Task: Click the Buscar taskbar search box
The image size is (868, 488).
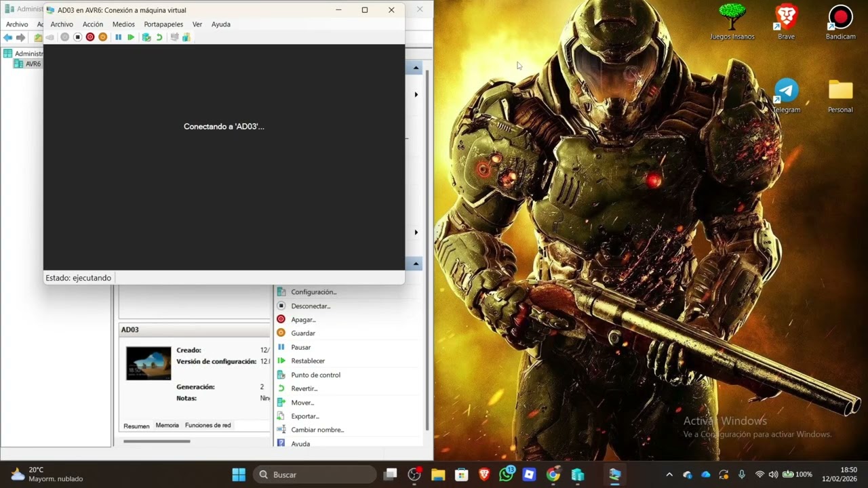Action: click(x=315, y=474)
